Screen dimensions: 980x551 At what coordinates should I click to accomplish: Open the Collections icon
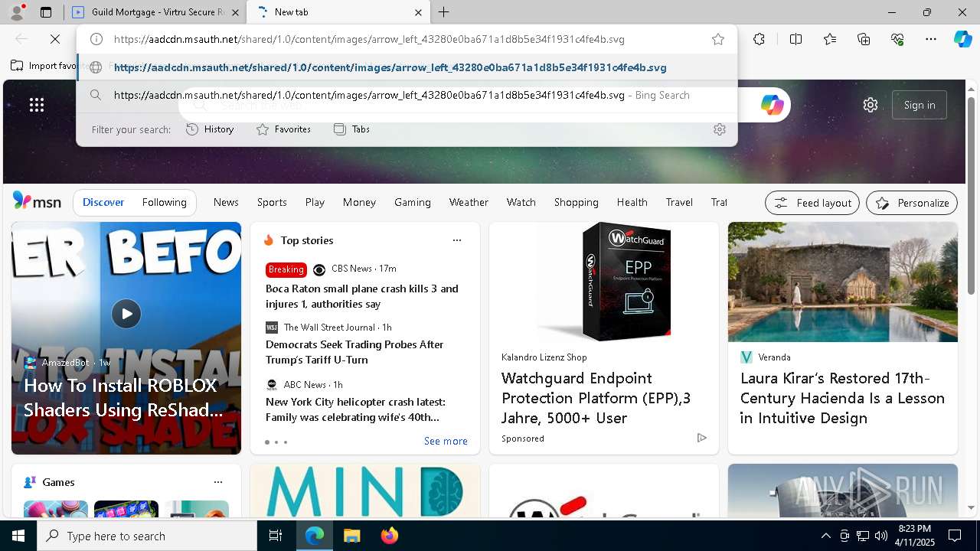click(864, 39)
